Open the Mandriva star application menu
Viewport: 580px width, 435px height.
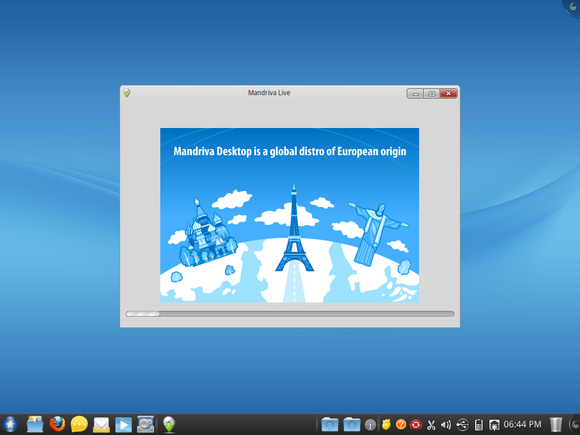click(x=10, y=424)
